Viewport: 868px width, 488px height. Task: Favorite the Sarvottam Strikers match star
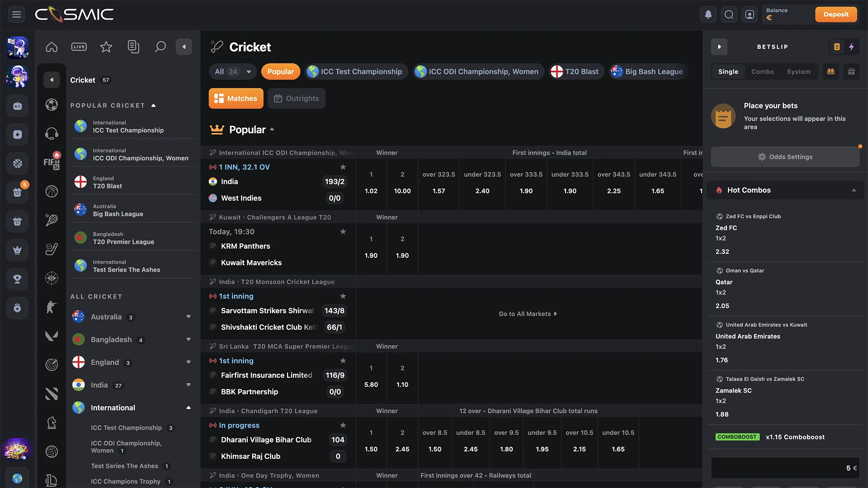tap(343, 296)
